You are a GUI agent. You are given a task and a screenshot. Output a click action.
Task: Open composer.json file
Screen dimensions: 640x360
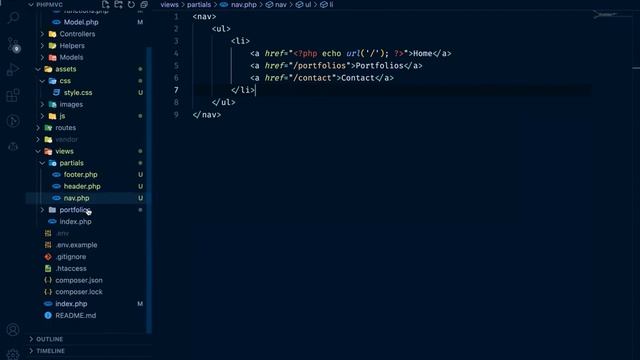pyautogui.click(x=79, y=280)
